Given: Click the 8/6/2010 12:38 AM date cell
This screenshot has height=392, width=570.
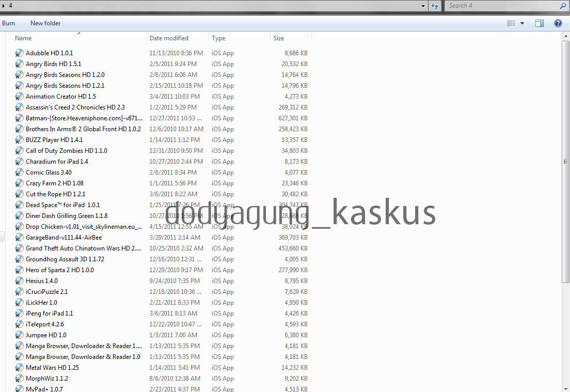Looking at the screenshot, I should pyautogui.click(x=175, y=379).
